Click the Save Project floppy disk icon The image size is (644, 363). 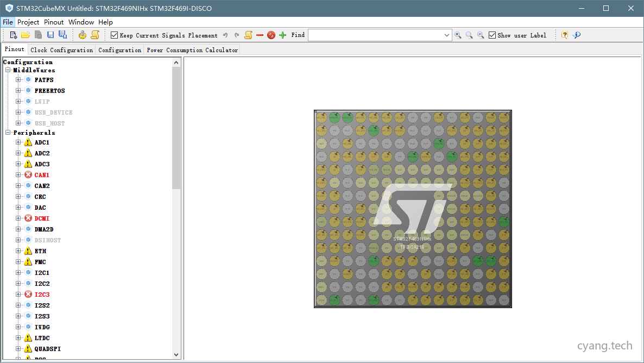click(50, 35)
